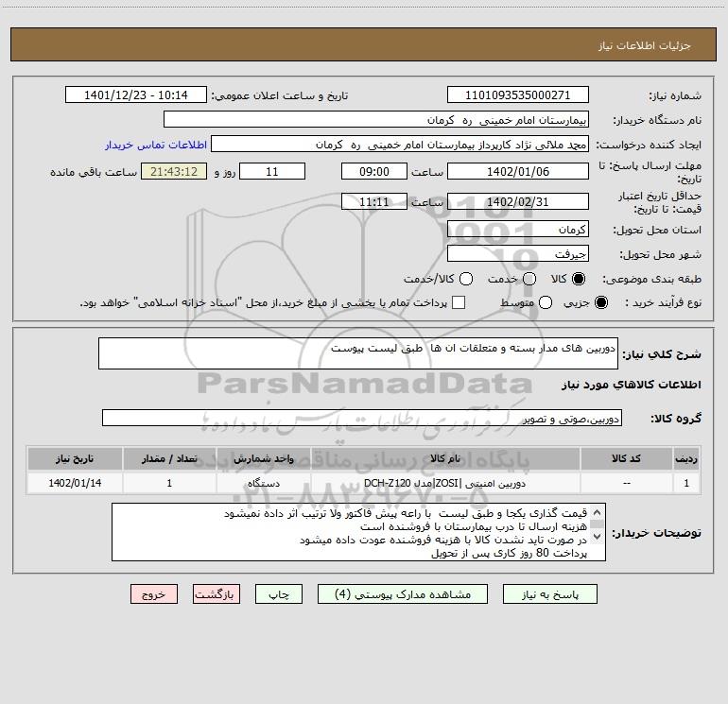Click the نام کالا column header
This screenshot has width=728, height=704.
445,458
